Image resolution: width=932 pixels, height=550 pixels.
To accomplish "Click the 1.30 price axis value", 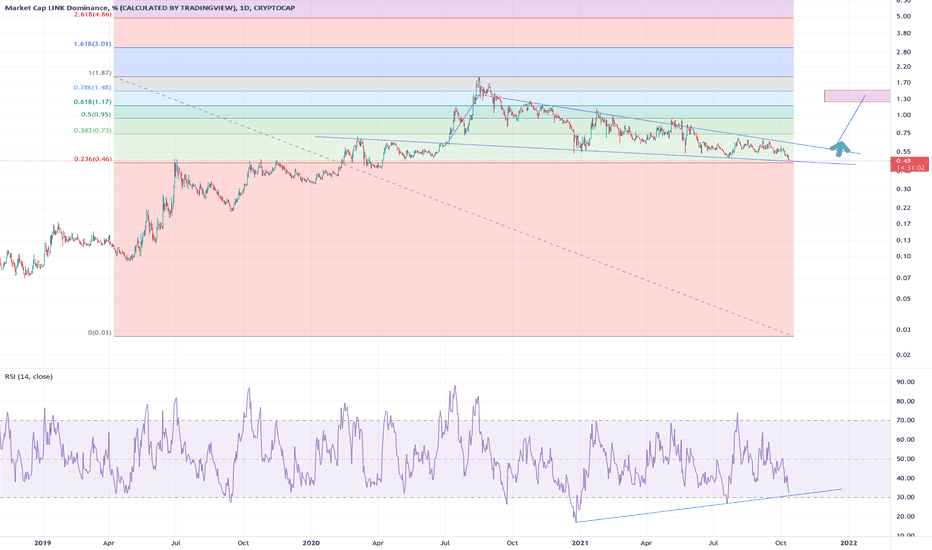I will point(903,99).
